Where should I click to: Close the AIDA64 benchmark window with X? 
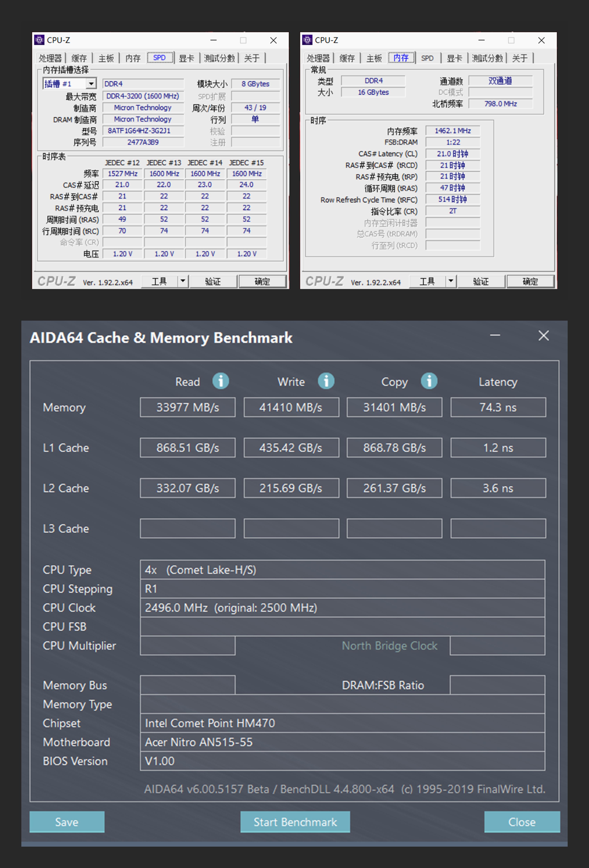click(x=544, y=335)
